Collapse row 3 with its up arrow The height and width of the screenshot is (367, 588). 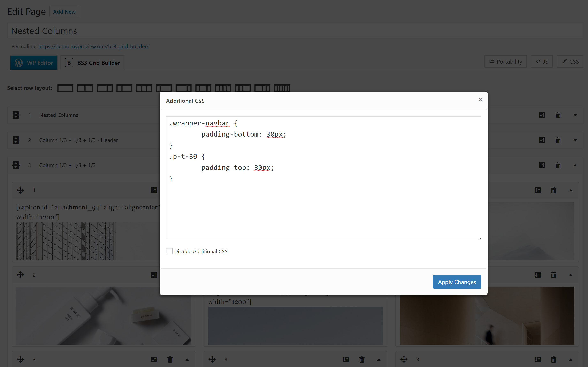pos(575,165)
